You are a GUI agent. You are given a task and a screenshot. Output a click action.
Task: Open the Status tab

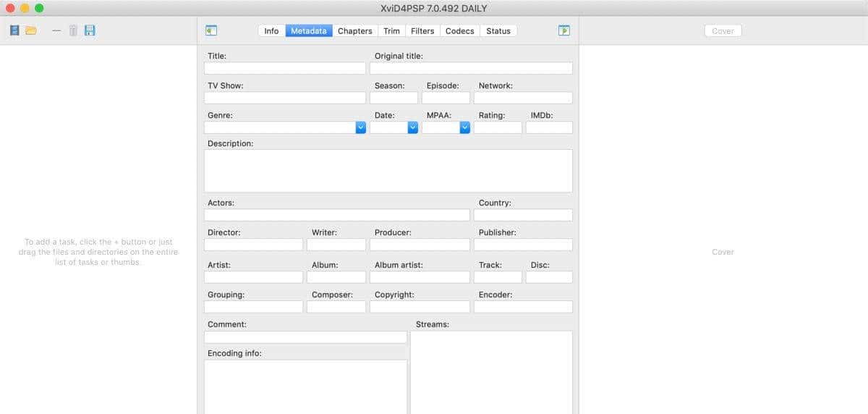click(498, 31)
